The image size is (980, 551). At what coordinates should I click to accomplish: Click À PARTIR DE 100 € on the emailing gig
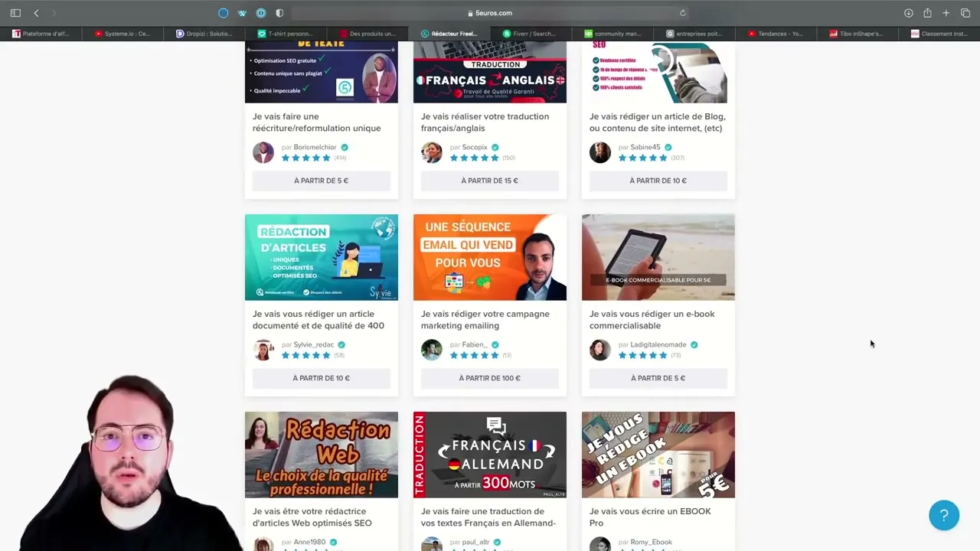[489, 377]
